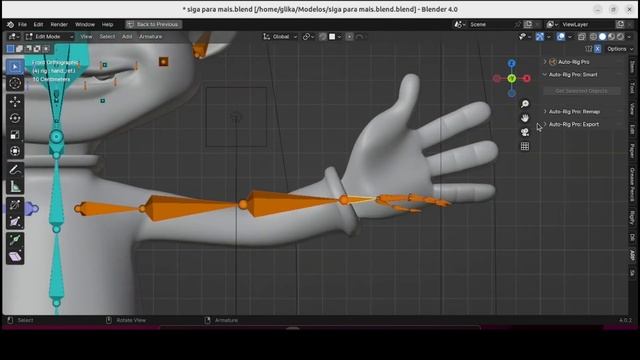Click the add view layer icon
The height and width of the screenshot is (360, 640).
620,24
